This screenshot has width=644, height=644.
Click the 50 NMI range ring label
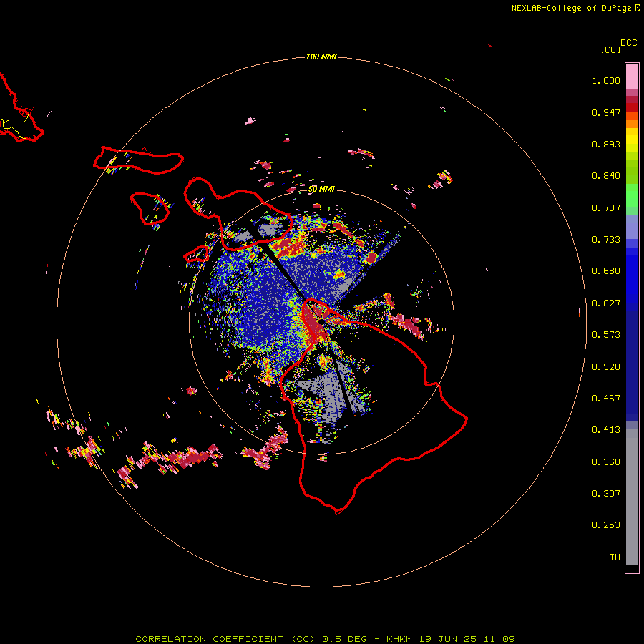click(321, 189)
